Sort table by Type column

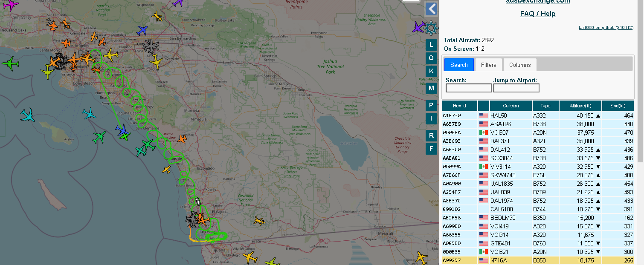tap(545, 106)
